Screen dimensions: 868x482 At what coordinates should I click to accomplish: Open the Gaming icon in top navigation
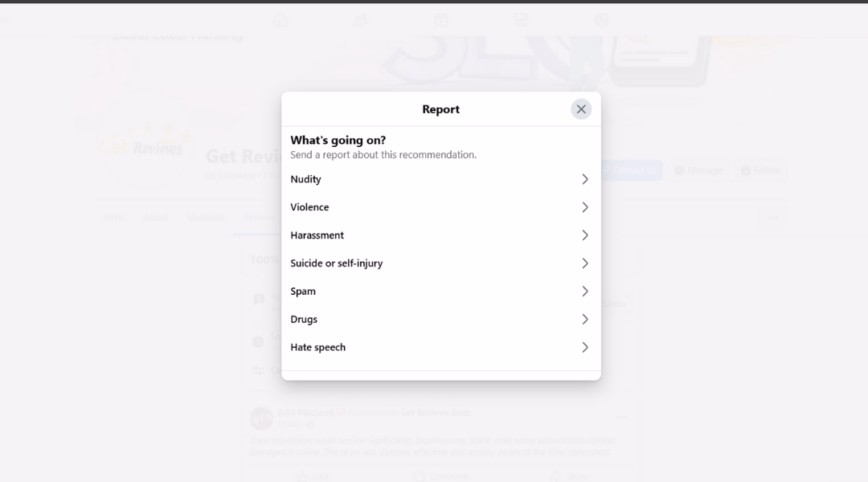pos(601,19)
